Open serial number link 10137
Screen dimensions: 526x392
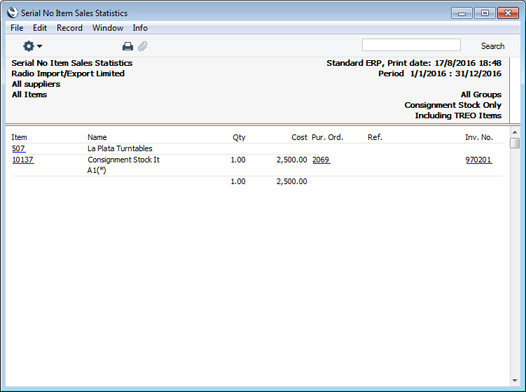23,160
